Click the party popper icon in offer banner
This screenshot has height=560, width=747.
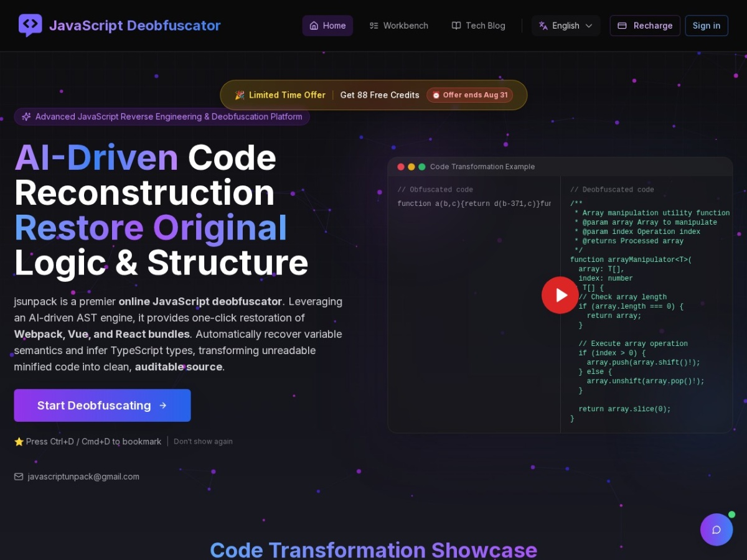point(240,95)
